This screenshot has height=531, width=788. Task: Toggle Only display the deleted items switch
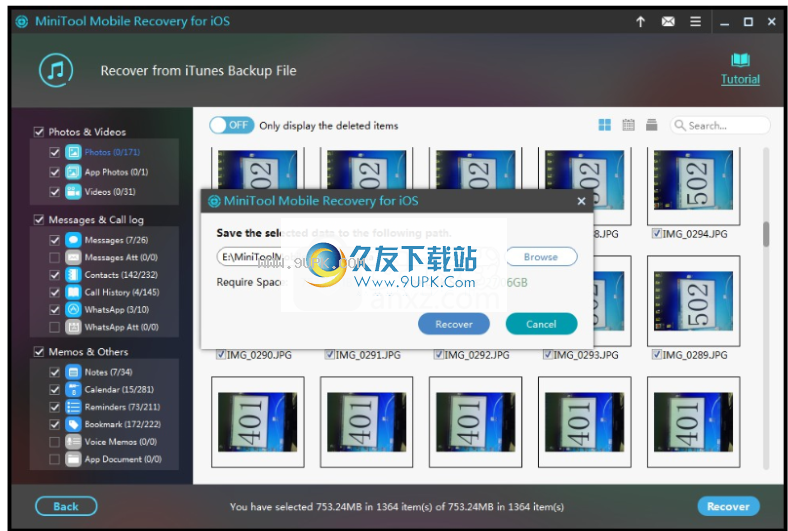point(232,125)
